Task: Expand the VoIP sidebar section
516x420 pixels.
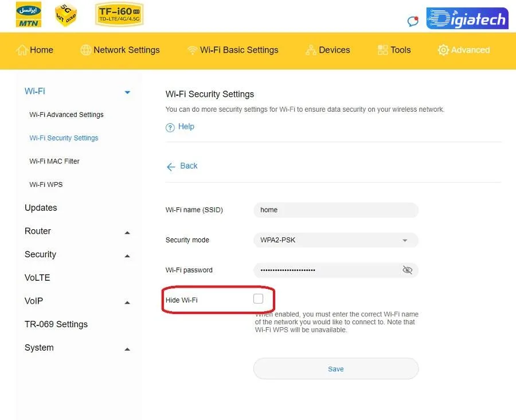Action: 127,303
